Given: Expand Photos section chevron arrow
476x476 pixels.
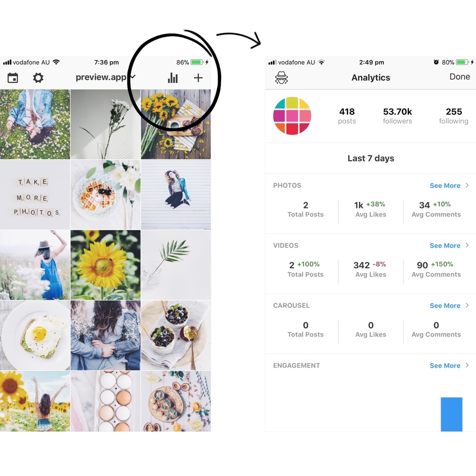Looking at the screenshot, I should (x=467, y=185).
